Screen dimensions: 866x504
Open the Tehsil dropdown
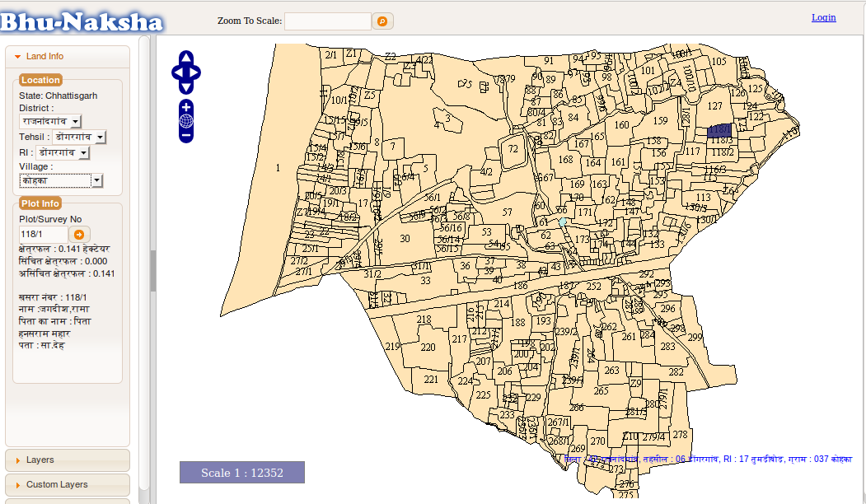[x=101, y=138]
